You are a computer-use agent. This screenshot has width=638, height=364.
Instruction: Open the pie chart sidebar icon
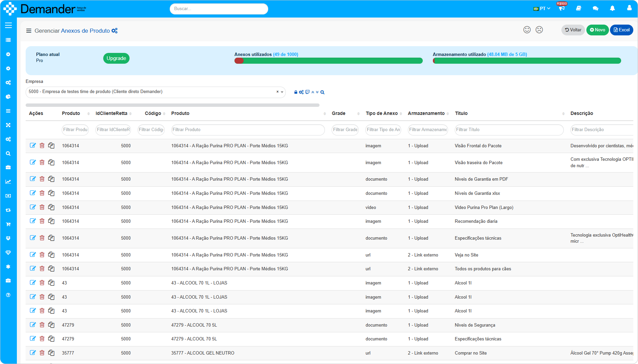pos(8,97)
